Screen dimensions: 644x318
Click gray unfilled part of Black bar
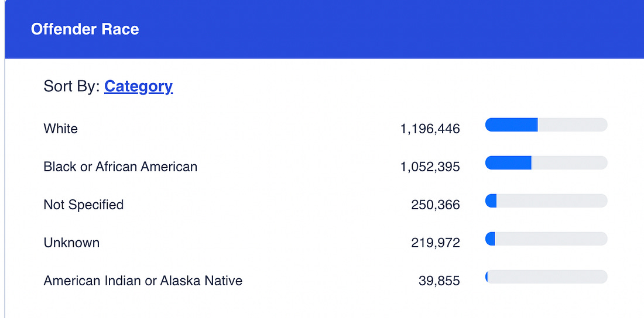(x=569, y=163)
